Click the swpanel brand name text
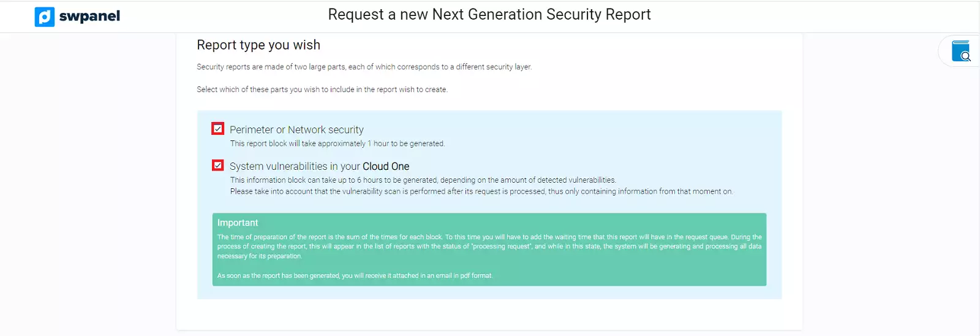Screen dimensions: 980x336 pyautogui.click(x=89, y=17)
